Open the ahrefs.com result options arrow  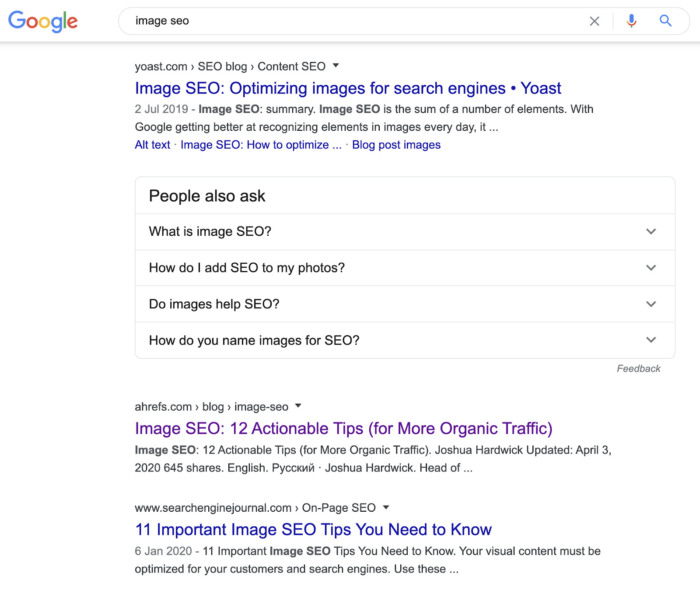(298, 406)
